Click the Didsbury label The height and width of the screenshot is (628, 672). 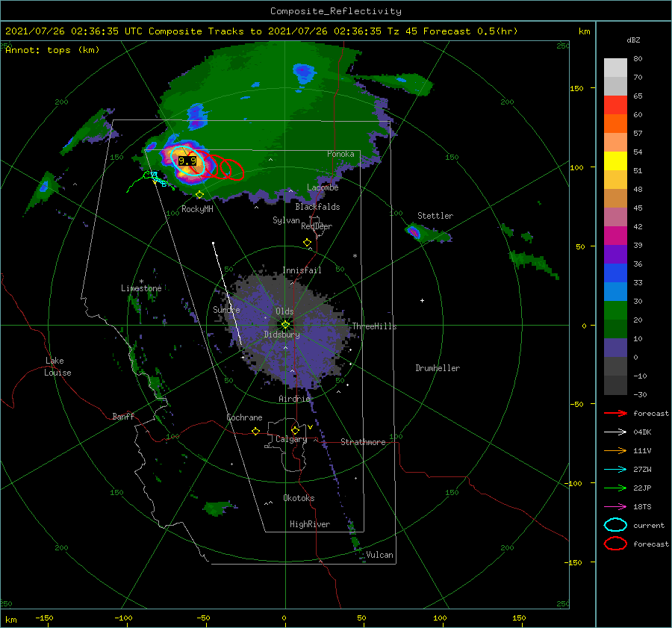282,335
